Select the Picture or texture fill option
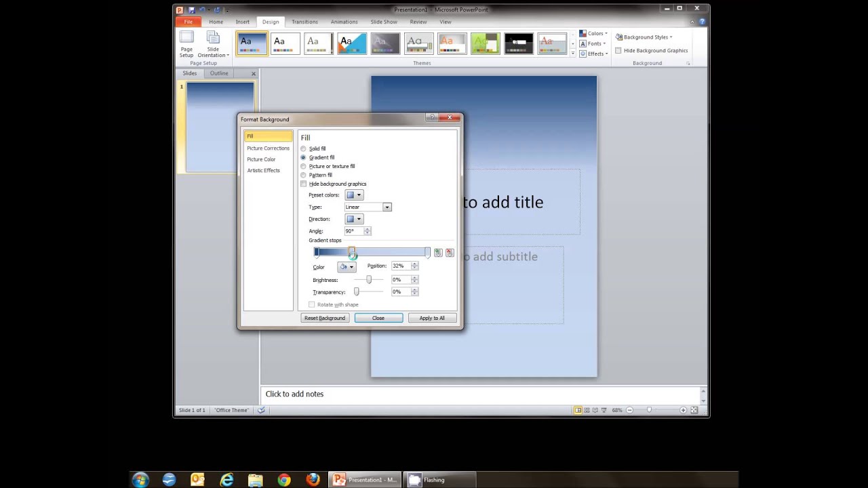The height and width of the screenshot is (488, 868). tap(303, 166)
